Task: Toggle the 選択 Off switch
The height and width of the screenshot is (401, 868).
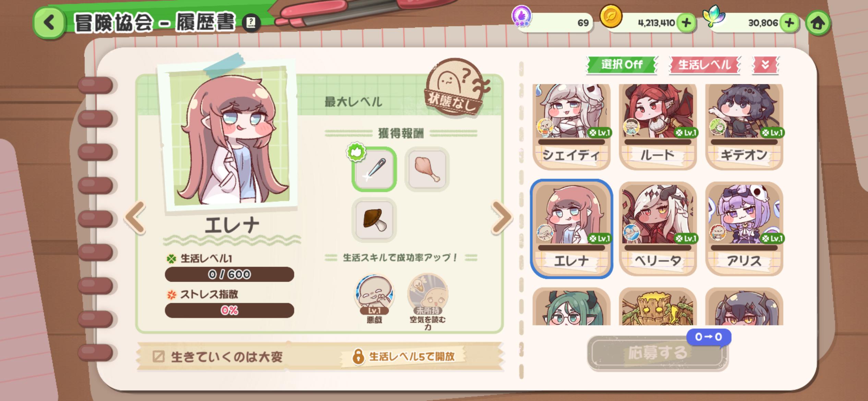Action: pyautogui.click(x=622, y=64)
